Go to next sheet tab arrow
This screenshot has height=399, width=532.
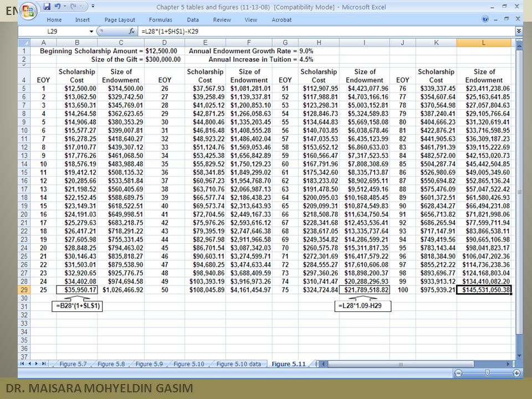tap(37, 364)
